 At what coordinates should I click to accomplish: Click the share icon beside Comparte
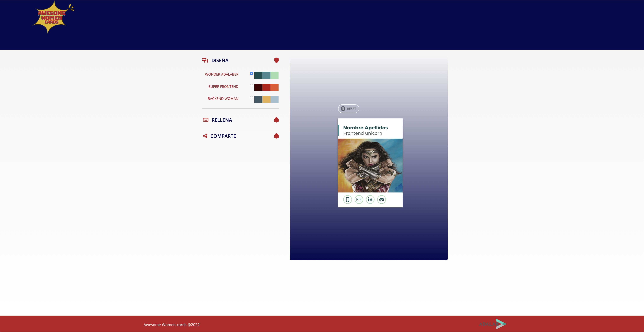coord(205,136)
